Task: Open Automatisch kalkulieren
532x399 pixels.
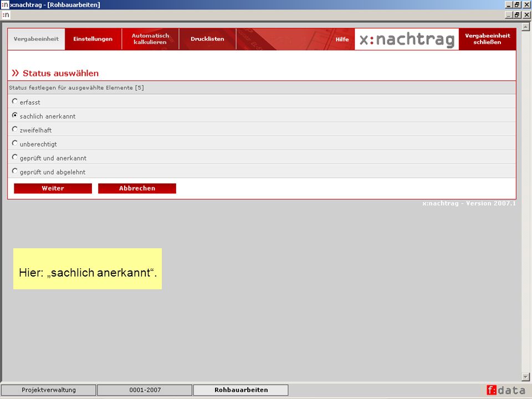Action: pos(150,39)
